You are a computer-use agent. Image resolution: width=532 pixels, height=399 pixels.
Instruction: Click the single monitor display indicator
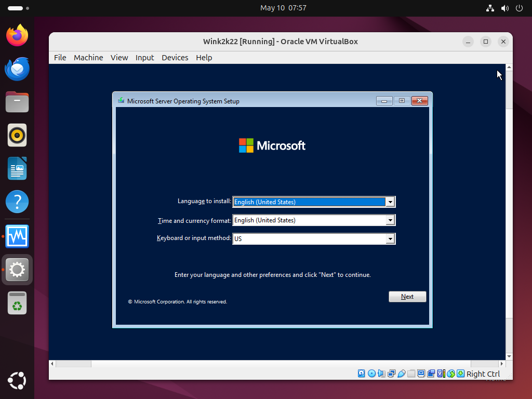(421, 374)
